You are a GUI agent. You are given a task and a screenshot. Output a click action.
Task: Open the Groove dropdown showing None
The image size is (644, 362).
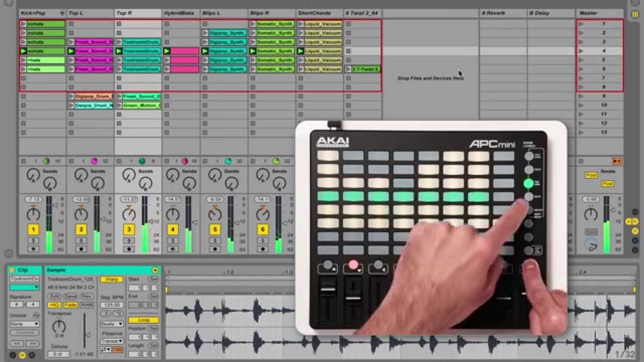[24, 324]
